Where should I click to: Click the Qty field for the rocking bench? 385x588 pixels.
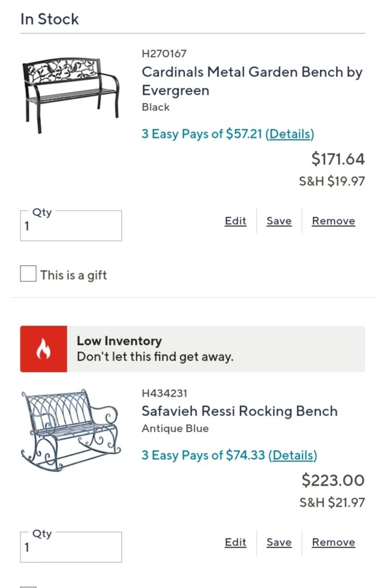pyautogui.click(x=70, y=547)
